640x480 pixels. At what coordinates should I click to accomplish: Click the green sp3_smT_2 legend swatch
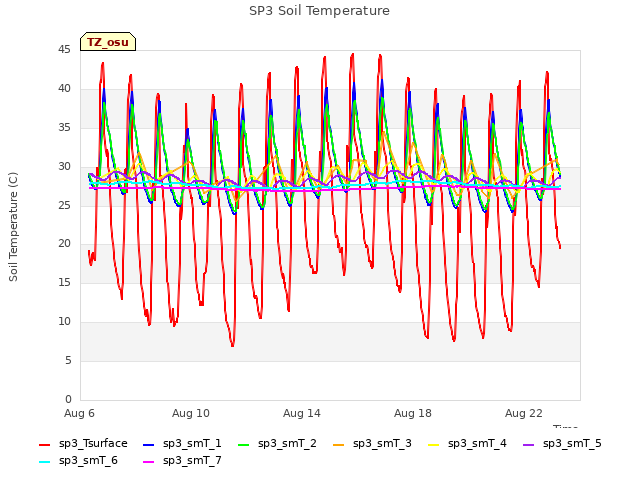[x=244, y=444]
